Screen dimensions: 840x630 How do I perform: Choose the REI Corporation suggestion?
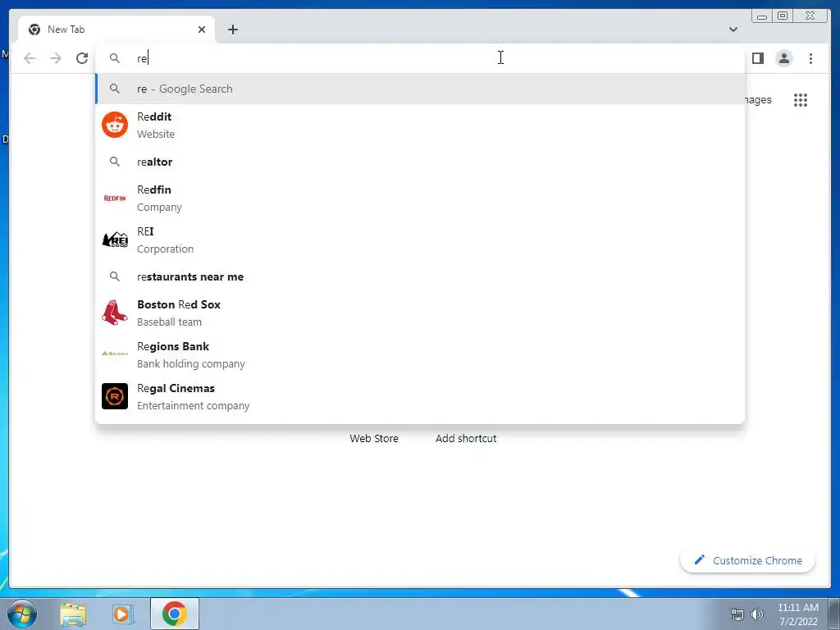coord(420,240)
